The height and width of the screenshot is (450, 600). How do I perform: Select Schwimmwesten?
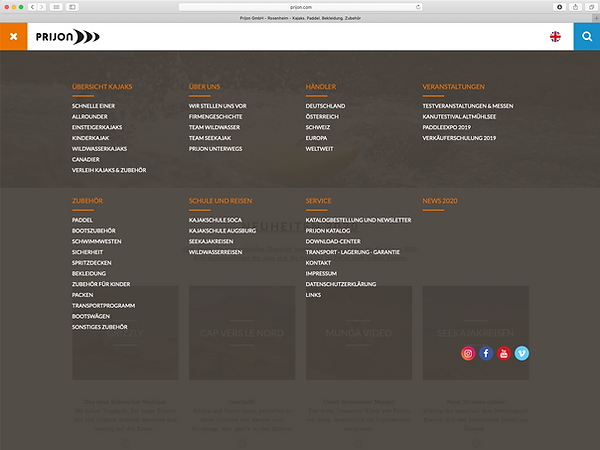click(x=96, y=241)
